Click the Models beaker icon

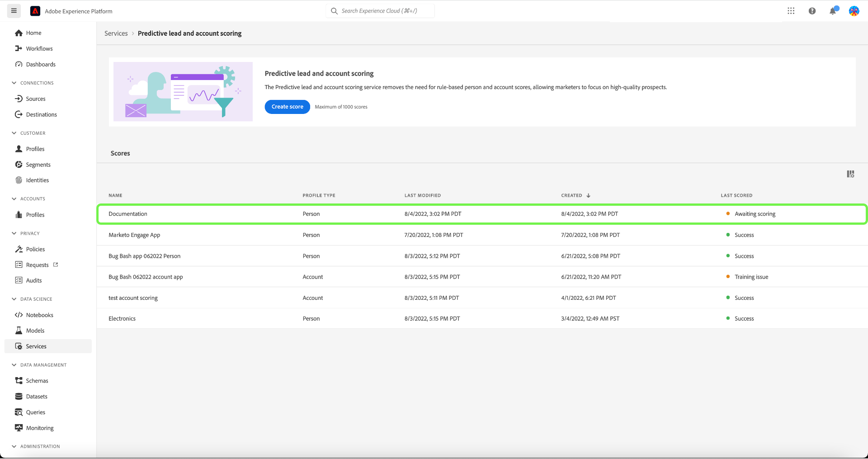[19, 331]
